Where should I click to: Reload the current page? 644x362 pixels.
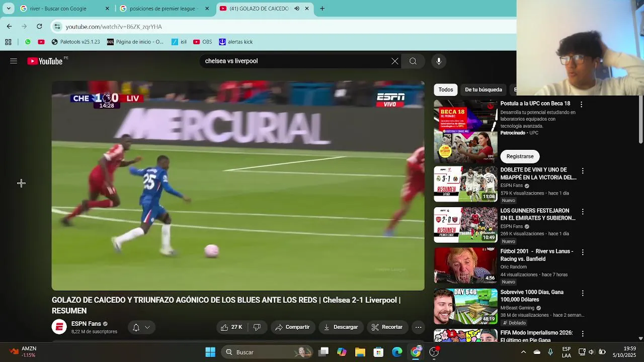[39, 26]
